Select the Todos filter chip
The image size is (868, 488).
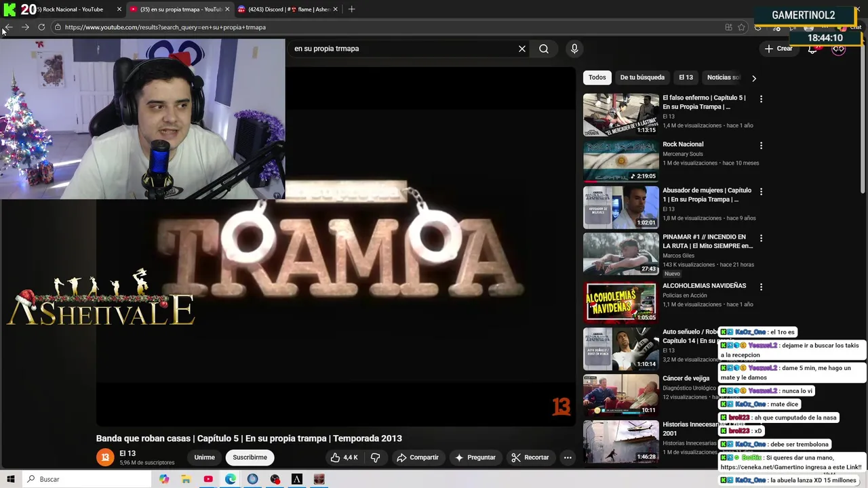[x=597, y=77]
